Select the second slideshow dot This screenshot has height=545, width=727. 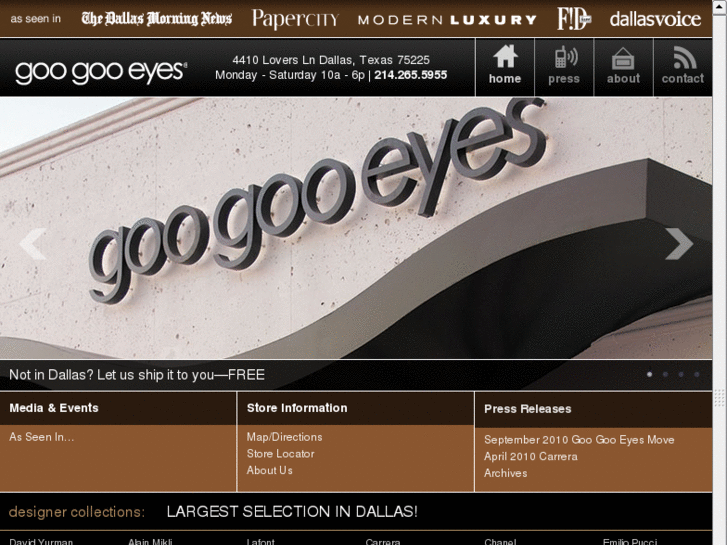point(665,374)
